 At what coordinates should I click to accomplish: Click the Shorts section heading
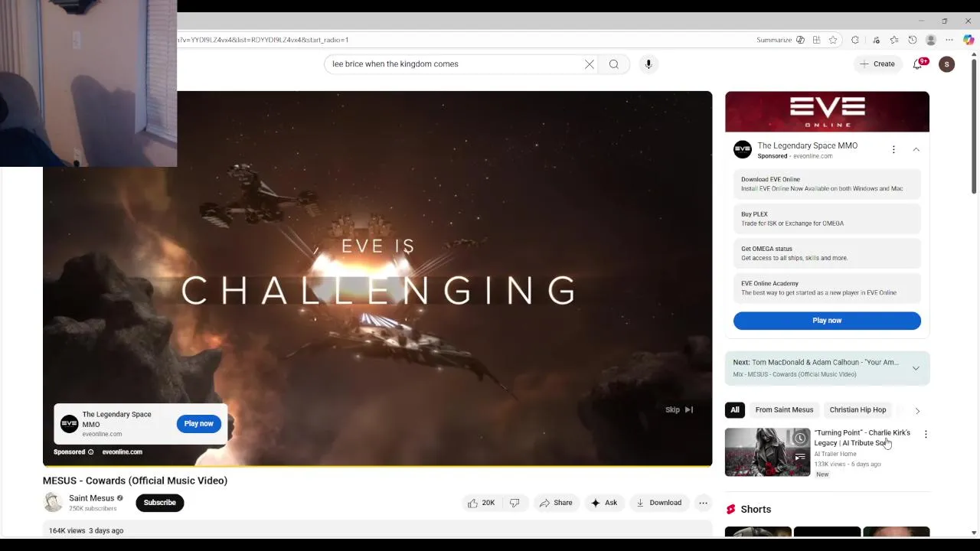(x=756, y=510)
